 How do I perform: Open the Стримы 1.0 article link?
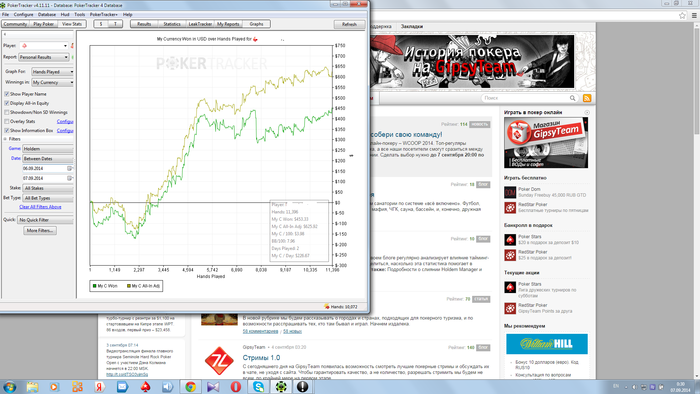261,358
